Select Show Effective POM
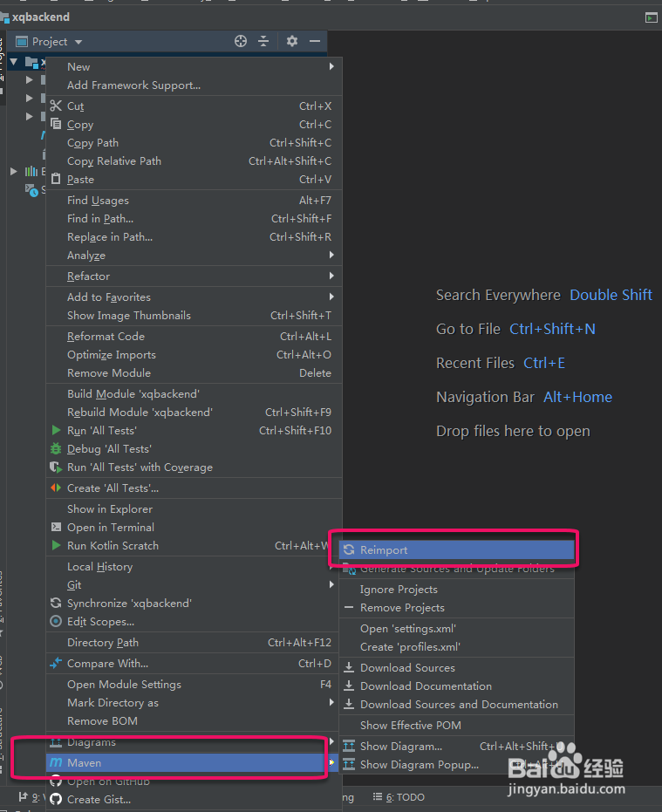The image size is (662, 812). click(x=410, y=725)
